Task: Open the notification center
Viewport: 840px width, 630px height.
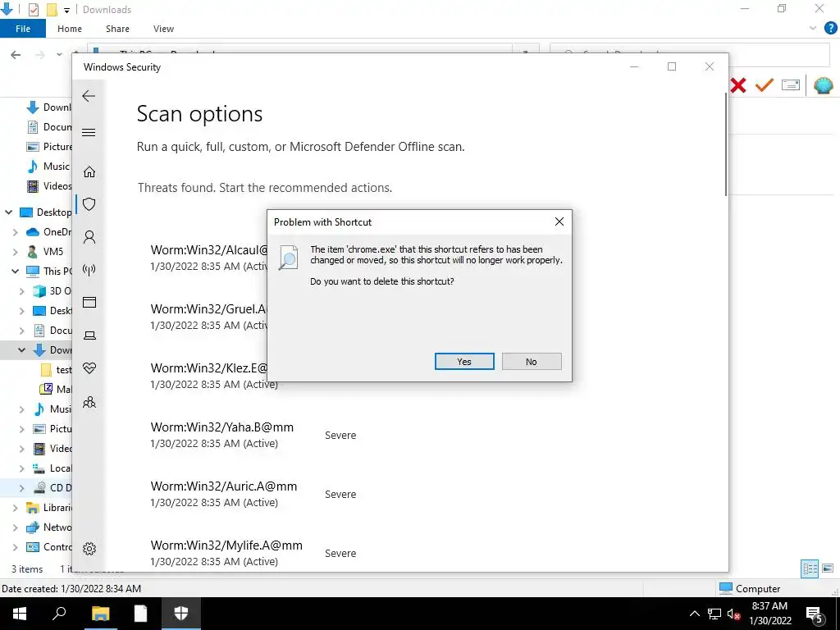Action: (x=815, y=615)
